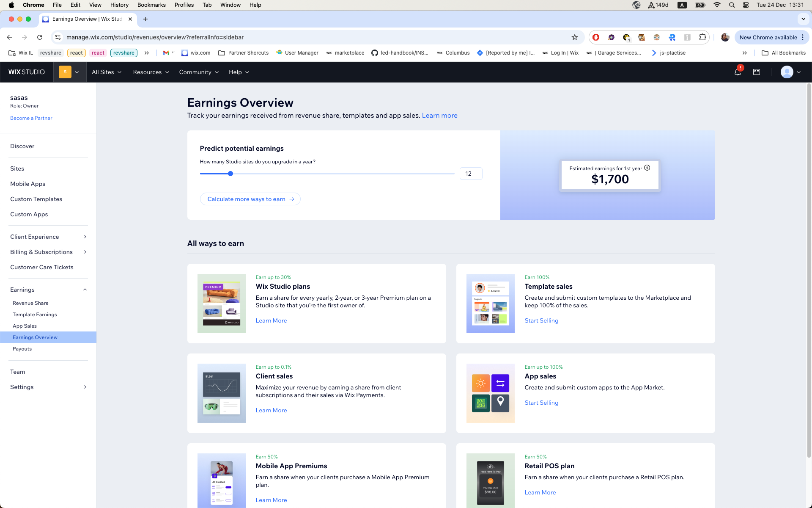Click the Wix Studio plans thumbnail

click(222, 304)
